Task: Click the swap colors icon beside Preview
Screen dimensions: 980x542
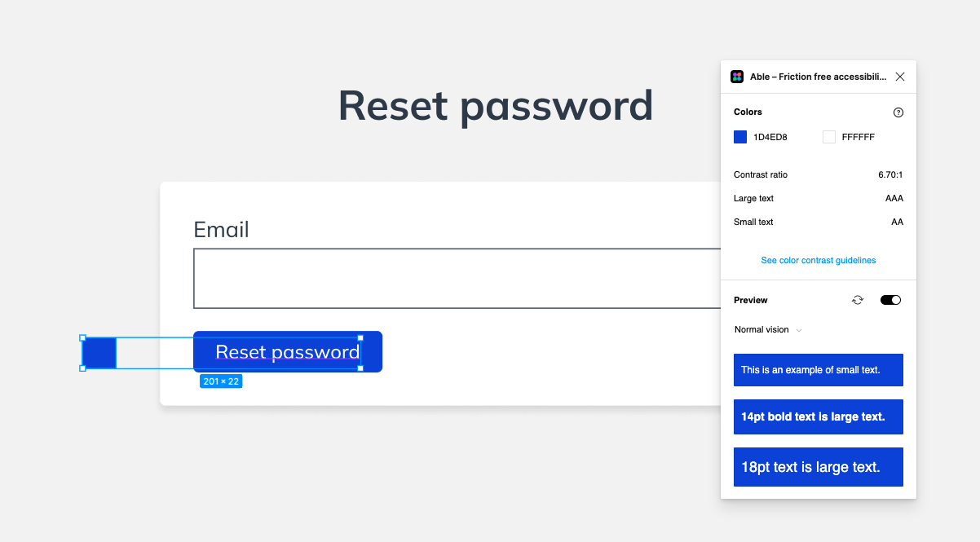Action: pos(857,300)
